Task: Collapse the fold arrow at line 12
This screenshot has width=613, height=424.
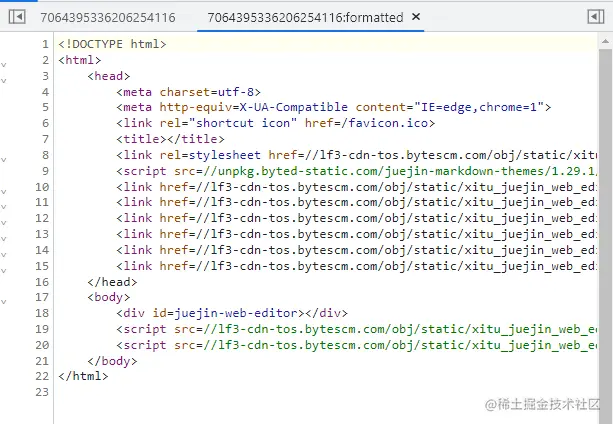Action: point(4,223)
